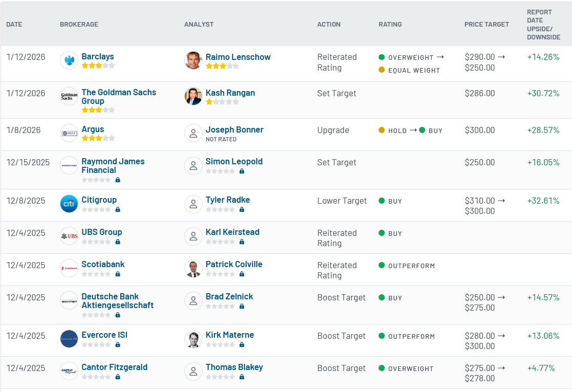
Task: Click the Price Target column header
Action: [487, 25]
